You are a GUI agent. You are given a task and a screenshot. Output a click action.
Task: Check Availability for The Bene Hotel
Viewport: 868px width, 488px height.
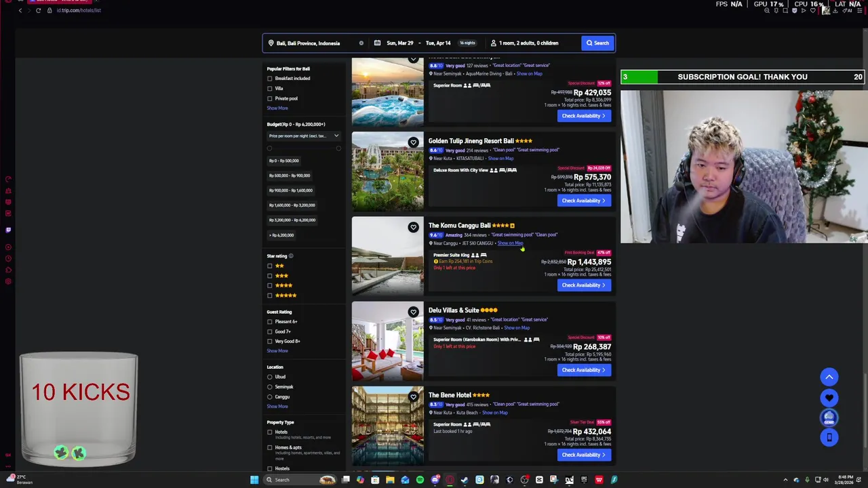[x=583, y=455]
